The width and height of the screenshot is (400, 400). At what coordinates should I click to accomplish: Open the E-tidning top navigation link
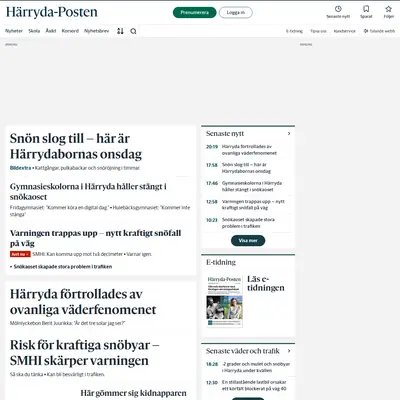[x=294, y=31]
